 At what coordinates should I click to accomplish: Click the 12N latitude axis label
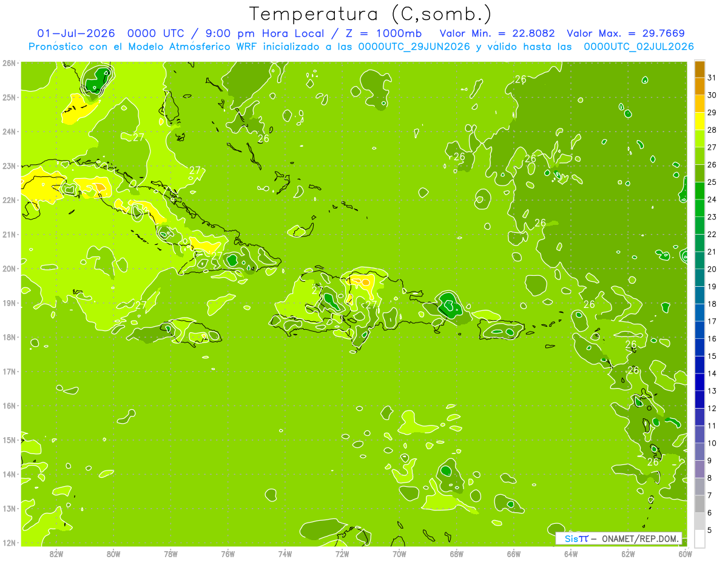click(x=9, y=543)
